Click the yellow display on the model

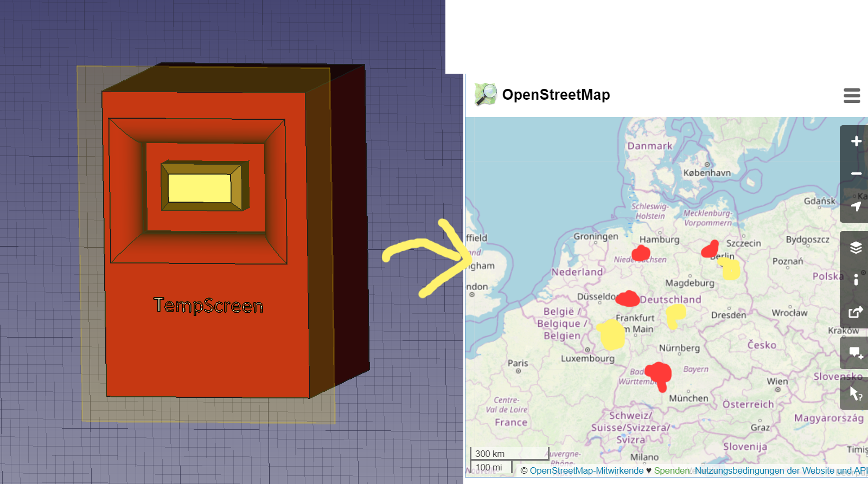pos(200,188)
